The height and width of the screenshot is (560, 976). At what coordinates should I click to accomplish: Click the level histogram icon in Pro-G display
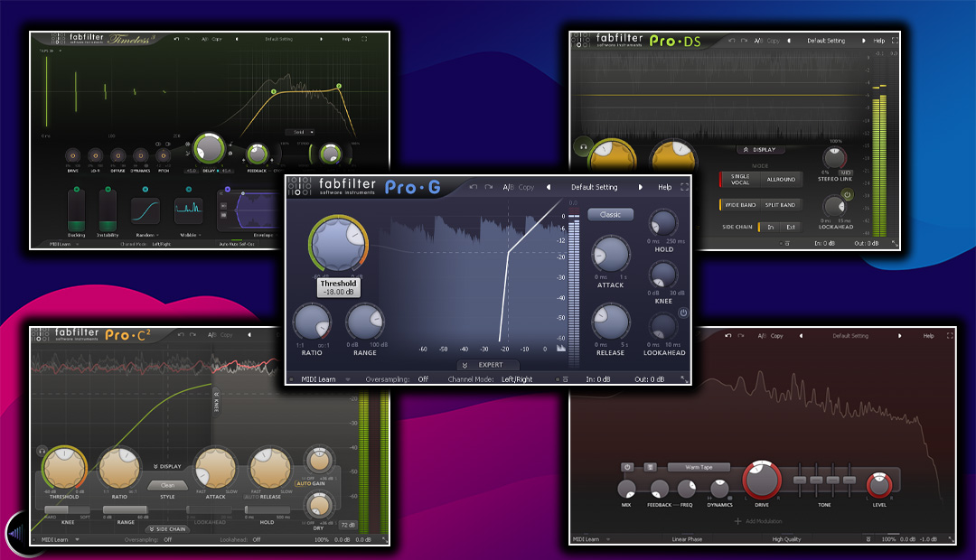click(x=561, y=349)
